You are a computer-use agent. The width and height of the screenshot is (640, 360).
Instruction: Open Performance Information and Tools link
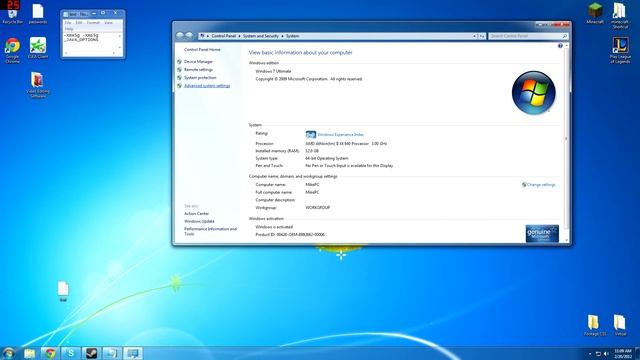tap(210, 231)
